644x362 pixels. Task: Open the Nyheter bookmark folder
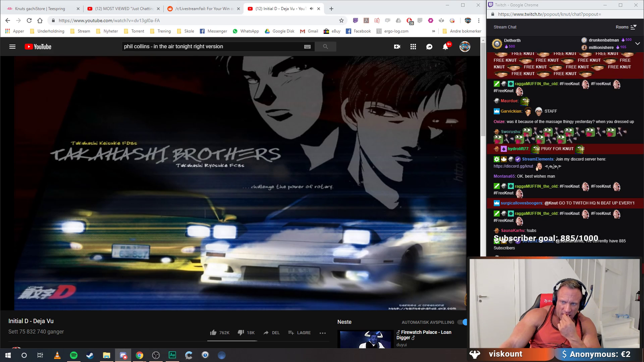click(x=107, y=31)
